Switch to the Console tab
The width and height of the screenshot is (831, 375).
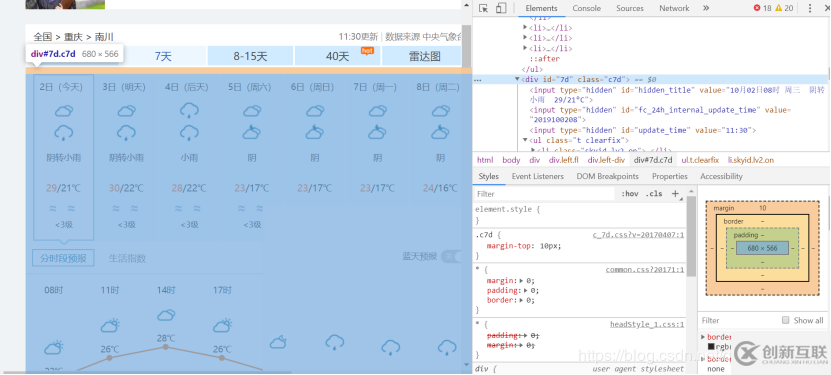pos(586,8)
